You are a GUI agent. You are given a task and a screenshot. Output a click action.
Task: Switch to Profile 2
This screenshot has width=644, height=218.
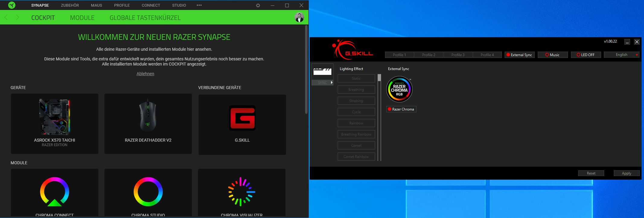[x=429, y=55]
